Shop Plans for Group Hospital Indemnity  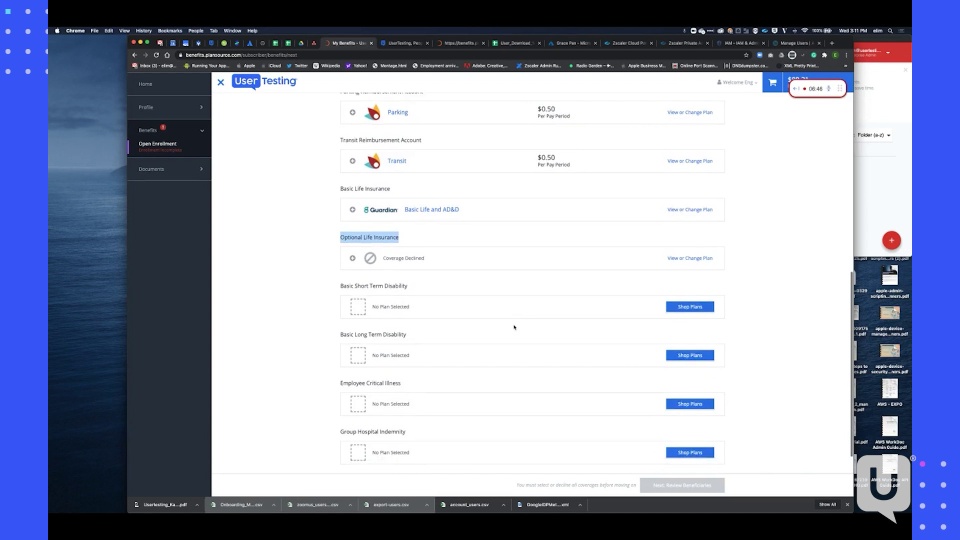pyautogui.click(x=690, y=452)
